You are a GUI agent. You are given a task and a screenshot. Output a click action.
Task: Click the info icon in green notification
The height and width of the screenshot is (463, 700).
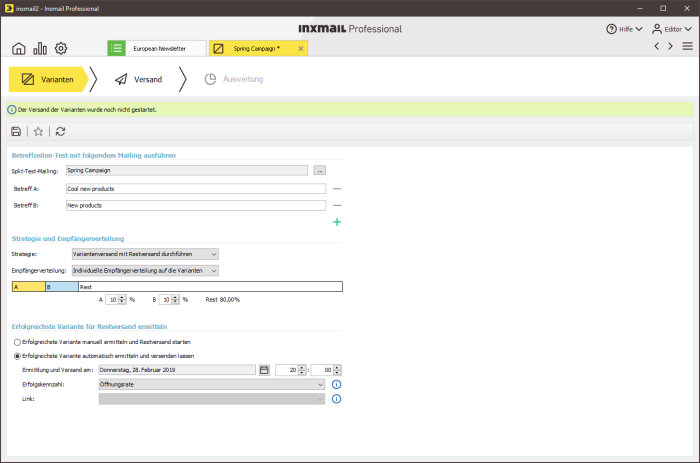[12, 109]
